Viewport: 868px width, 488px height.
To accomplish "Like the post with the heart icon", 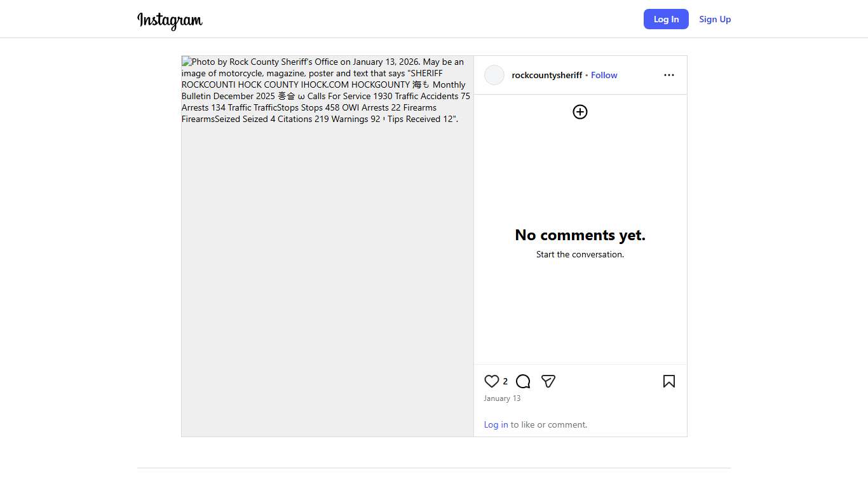I will pos(491,381).
